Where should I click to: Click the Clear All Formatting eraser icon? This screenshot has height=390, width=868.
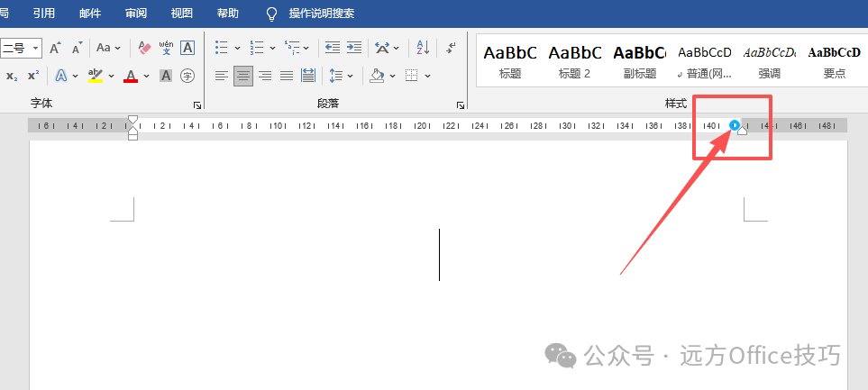click(144, 48)
